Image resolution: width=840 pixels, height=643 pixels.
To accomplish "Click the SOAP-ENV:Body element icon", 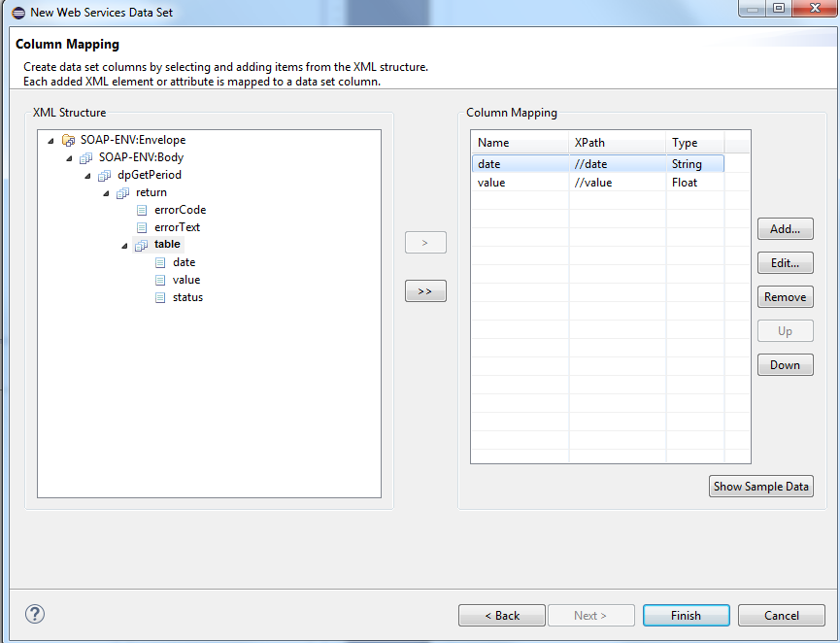I will click(85, 158).
